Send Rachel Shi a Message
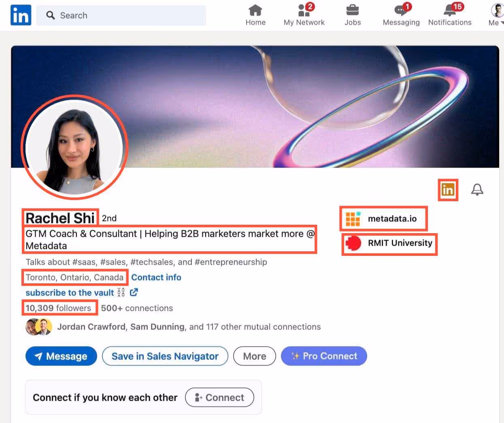 [x=61, y=356]
